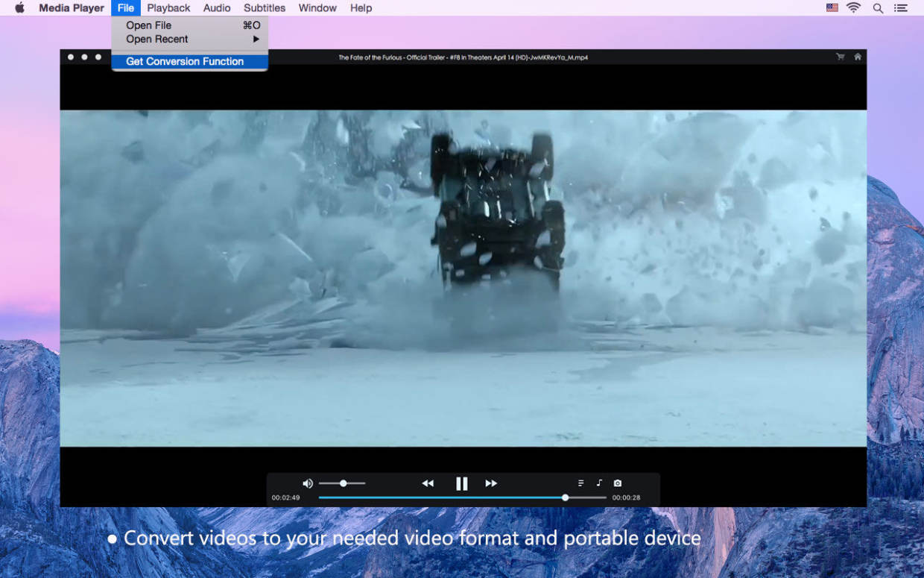Click the home icon in the title bar
Viewport: 924px width, 578px height.
click(858, 57)
